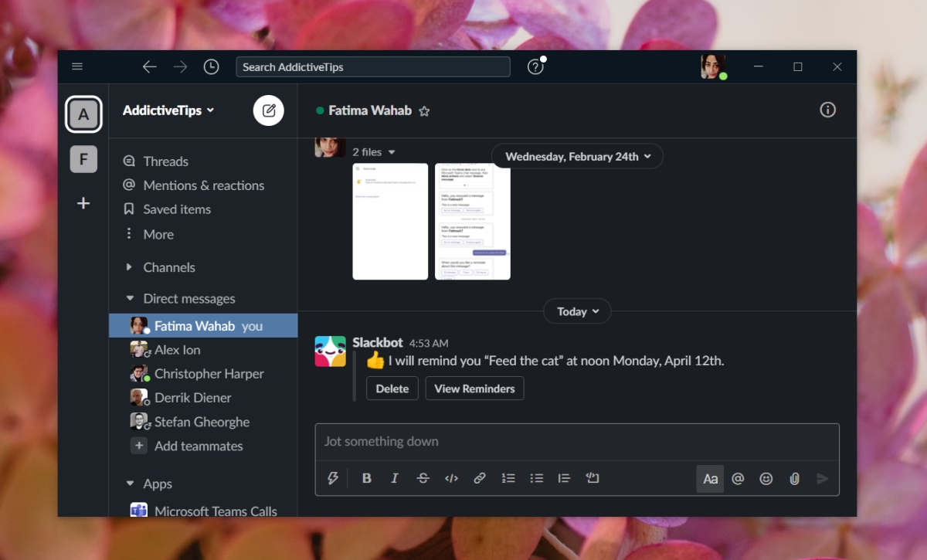Mention someone with @ icon
Image resolution: width=927 pixels, height=560 pixels.
click(x=738, y=479)
